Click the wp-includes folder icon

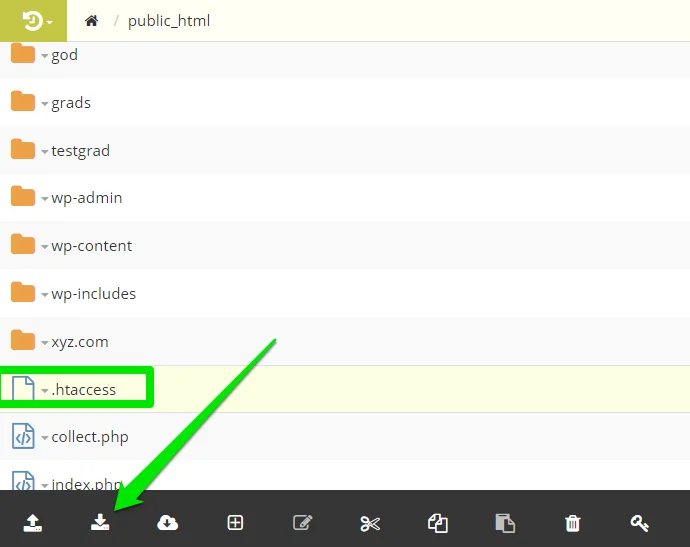tap(23, 293)
